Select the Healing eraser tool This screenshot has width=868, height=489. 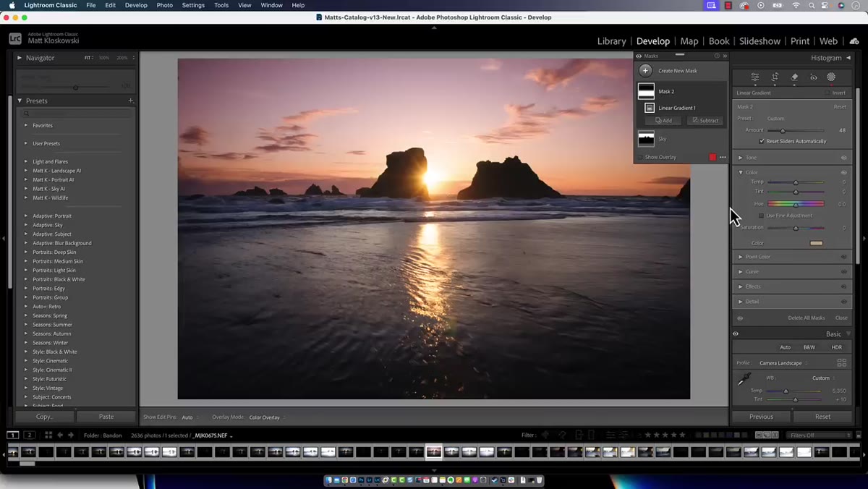794,77
